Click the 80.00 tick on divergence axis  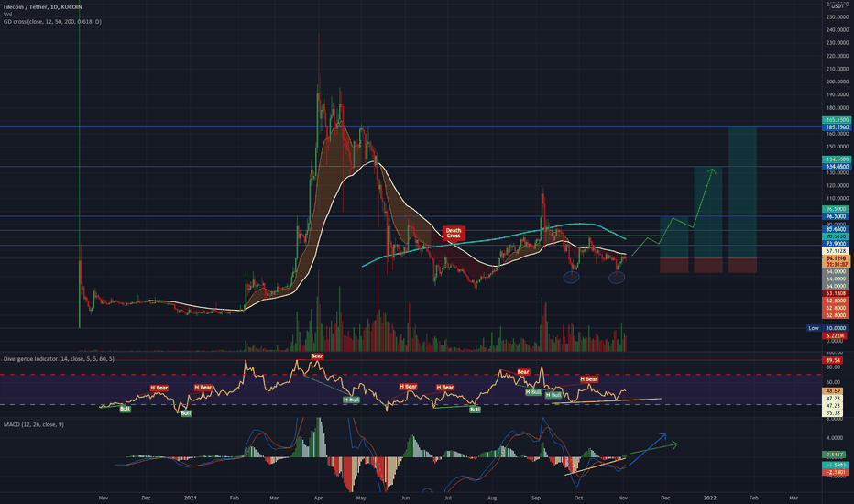click(833, 367)
